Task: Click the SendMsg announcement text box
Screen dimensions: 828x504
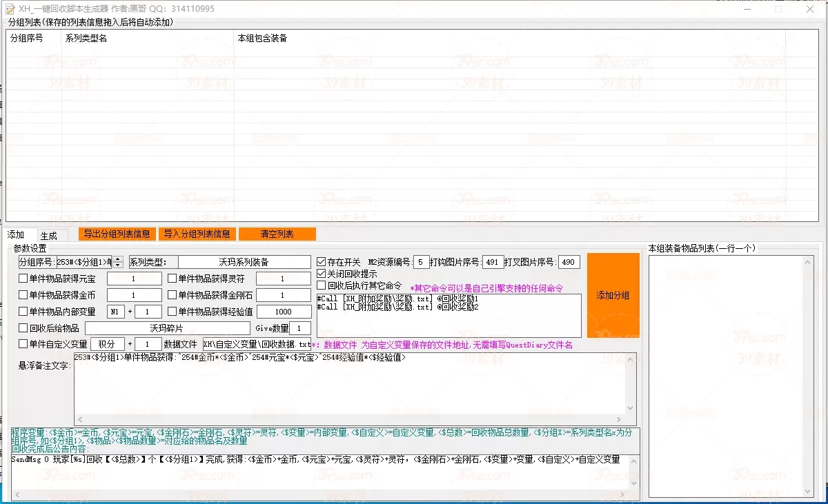Action: pos(319,472)
